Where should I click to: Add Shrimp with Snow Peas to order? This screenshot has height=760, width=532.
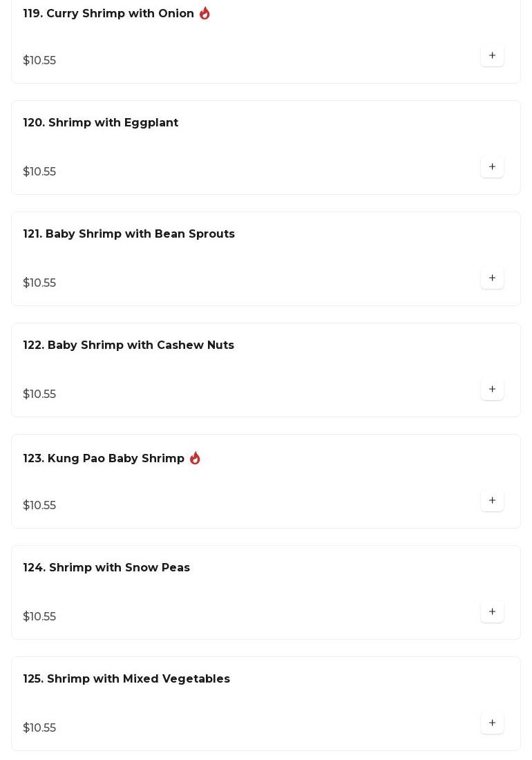[492, 612]
